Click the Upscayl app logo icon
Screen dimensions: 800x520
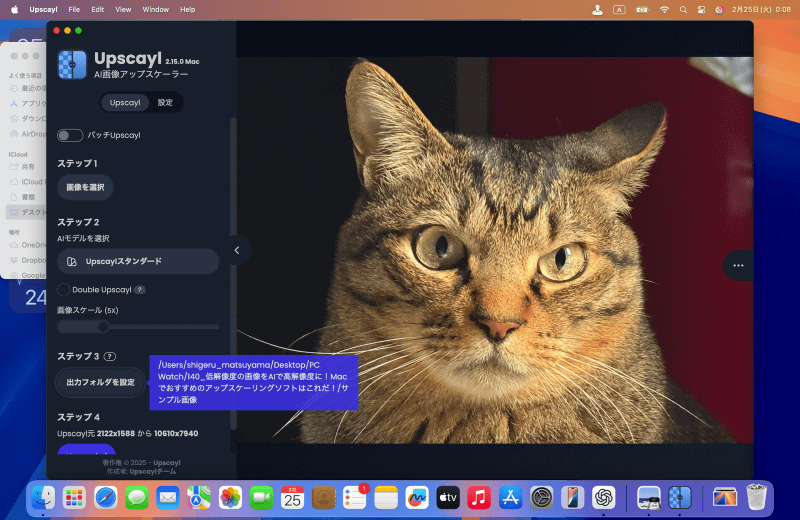click(72, 64)
